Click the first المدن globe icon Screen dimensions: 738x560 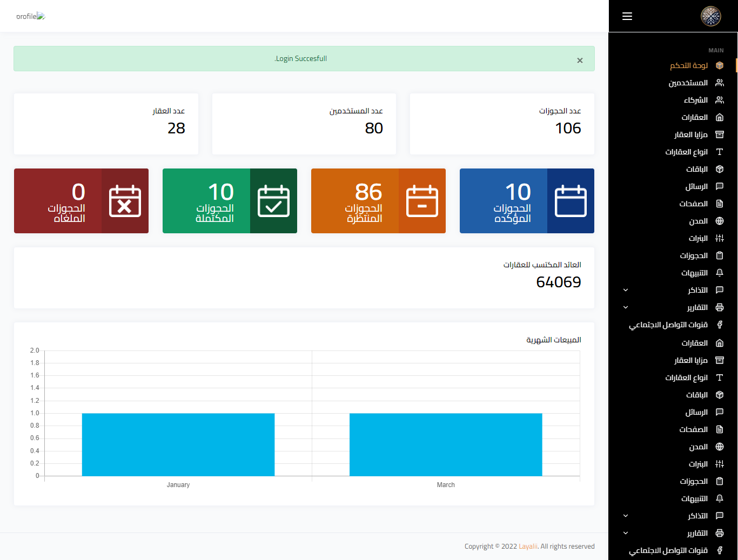point(720,221)
